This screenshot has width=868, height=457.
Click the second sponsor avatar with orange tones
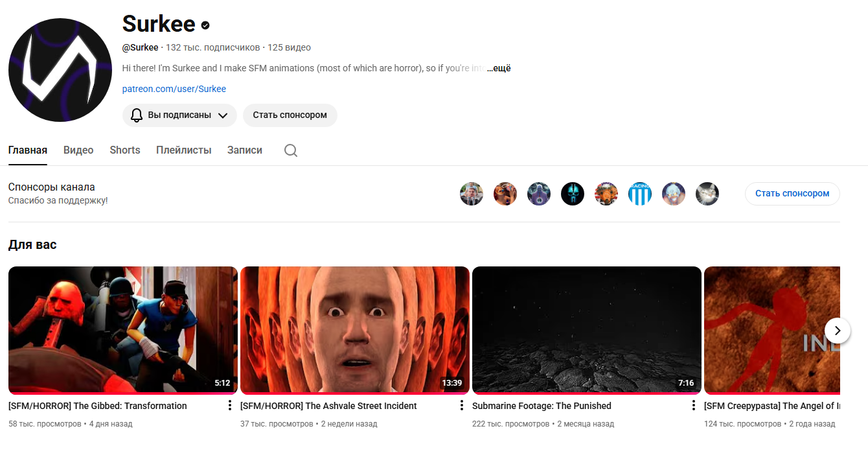click(505, 194)
